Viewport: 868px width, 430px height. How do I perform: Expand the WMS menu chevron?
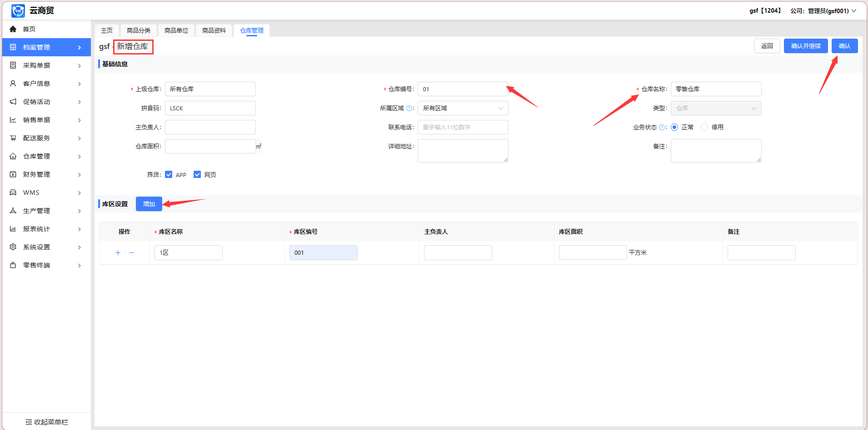click(80, 193)
